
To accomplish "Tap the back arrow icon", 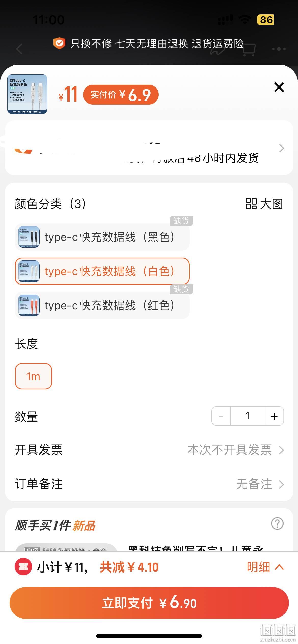I will pos(19,49).
